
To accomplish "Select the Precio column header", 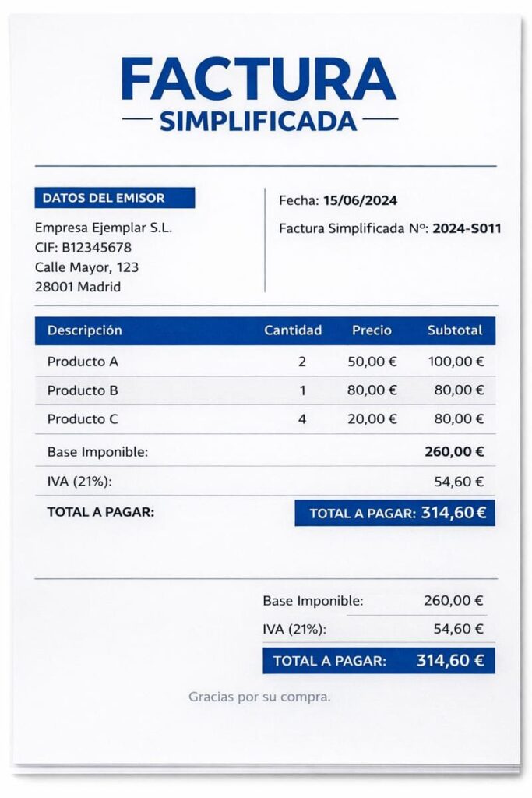I will [x=372, y=330].
